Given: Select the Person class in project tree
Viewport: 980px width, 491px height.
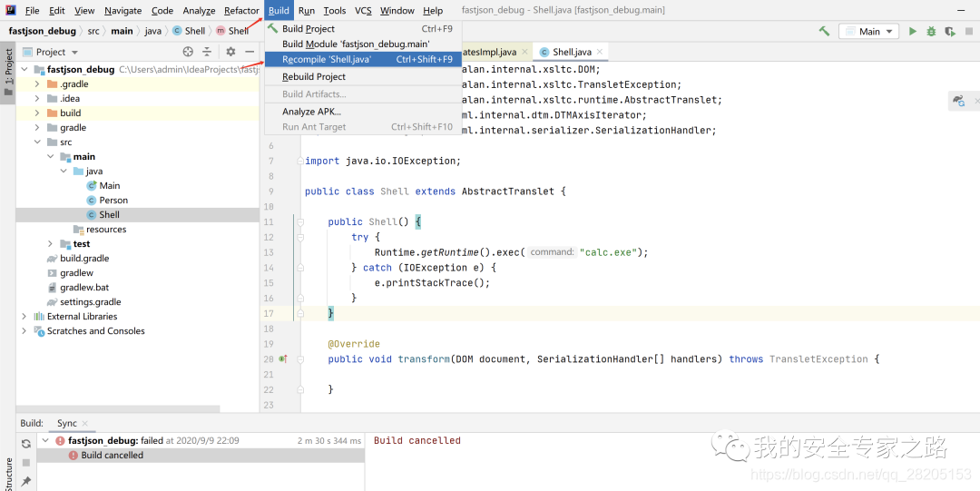Looking at the screenshot, I should tap(113, 201).
